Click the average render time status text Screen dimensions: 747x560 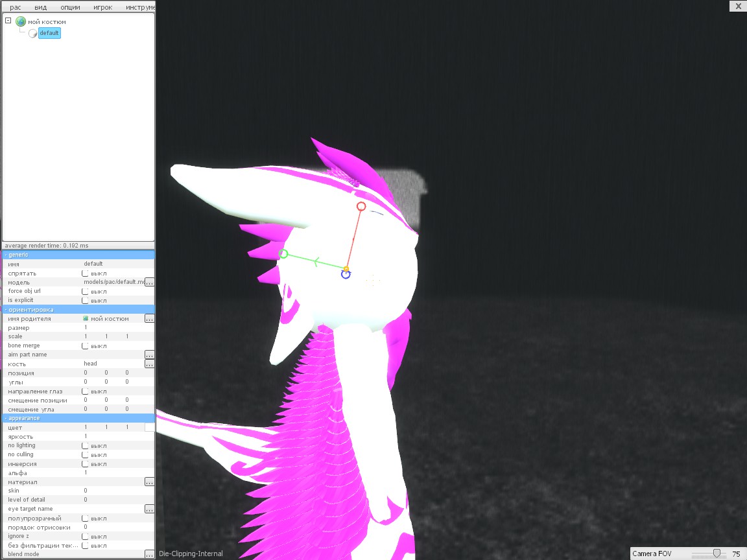(47, 246)
